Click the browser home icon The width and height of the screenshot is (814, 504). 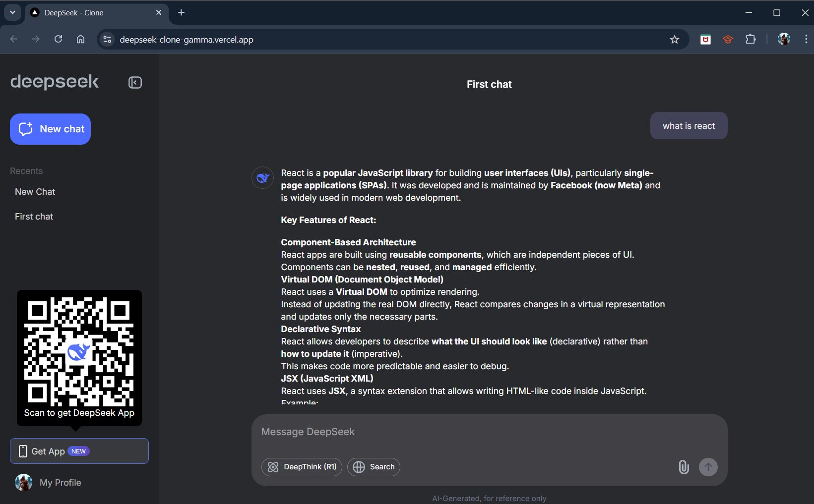coord(81,40)
